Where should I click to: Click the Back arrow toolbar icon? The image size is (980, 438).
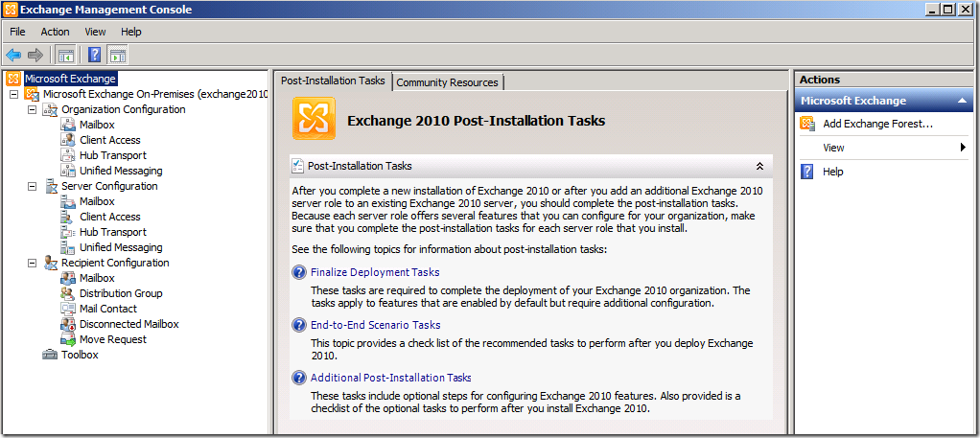click(x=13, y=55)
